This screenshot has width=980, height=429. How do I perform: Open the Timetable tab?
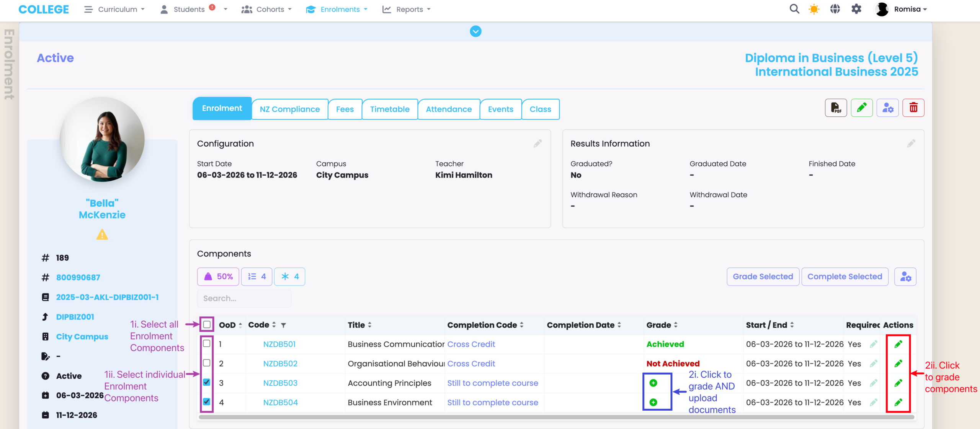390,109
